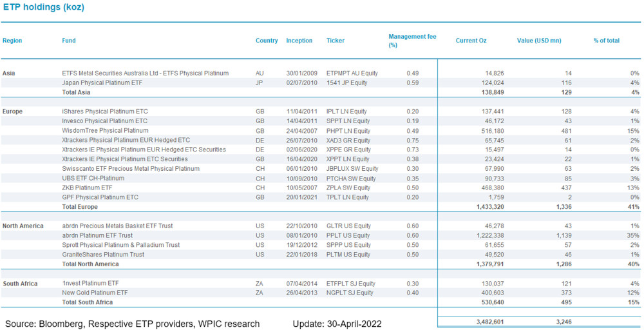Click the grand total value 3,246
Viewport: 644px width, 332px height.
click(x=563, y=322)
